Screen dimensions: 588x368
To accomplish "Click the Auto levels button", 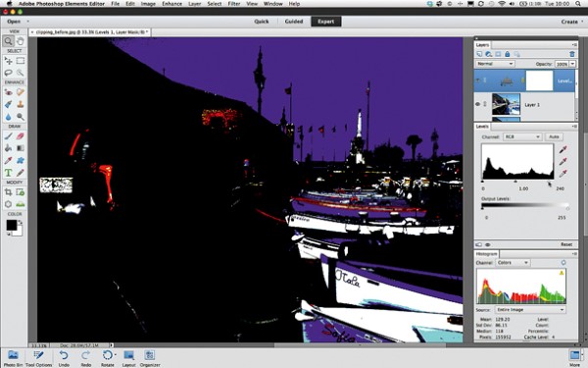I will click(x=554, y=137).
